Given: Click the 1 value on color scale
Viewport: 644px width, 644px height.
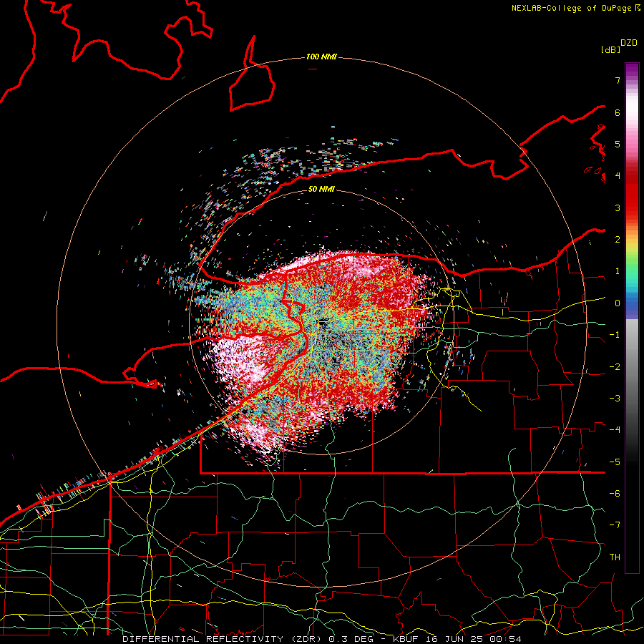Looking at the screenshot, I should pos(618,271).
